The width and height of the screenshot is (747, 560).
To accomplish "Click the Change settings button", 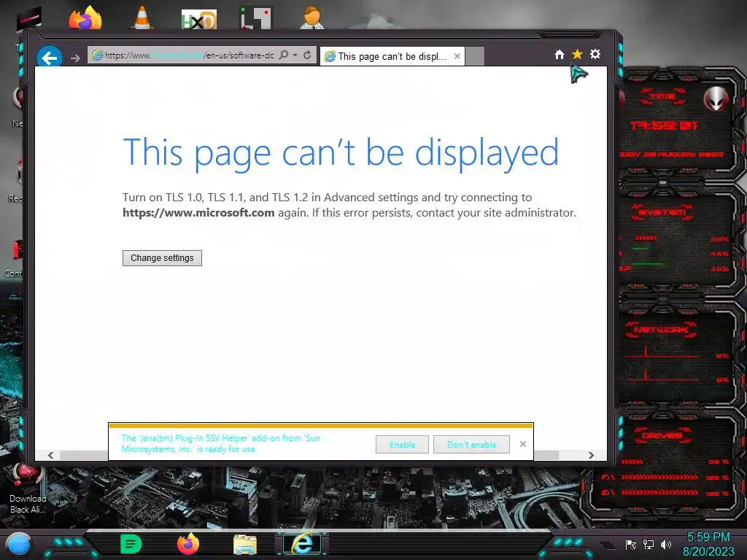I will (x=162, y=258).
